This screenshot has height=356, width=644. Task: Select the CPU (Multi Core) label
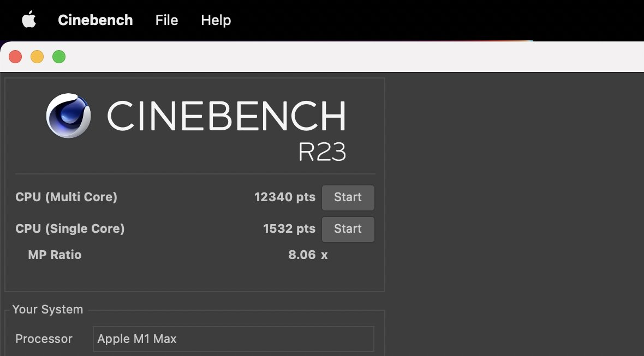click(66, 197)
